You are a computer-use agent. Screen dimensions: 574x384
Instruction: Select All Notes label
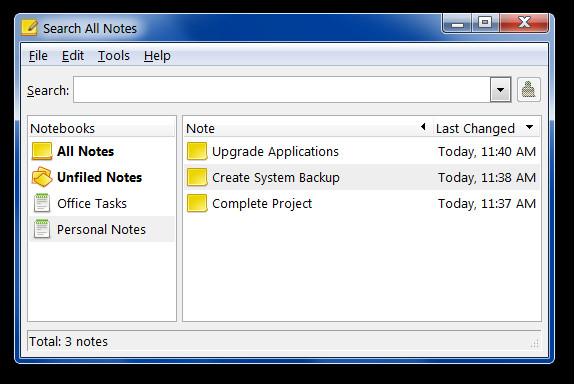pos(85,151)
